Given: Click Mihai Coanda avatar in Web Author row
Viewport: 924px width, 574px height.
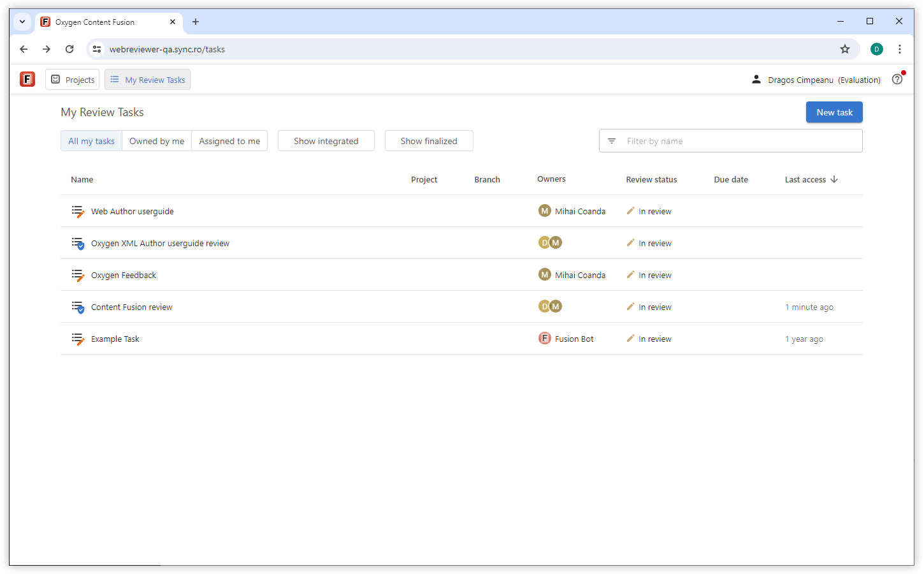Looking at the screenshot, I should (x=545, y=210).
